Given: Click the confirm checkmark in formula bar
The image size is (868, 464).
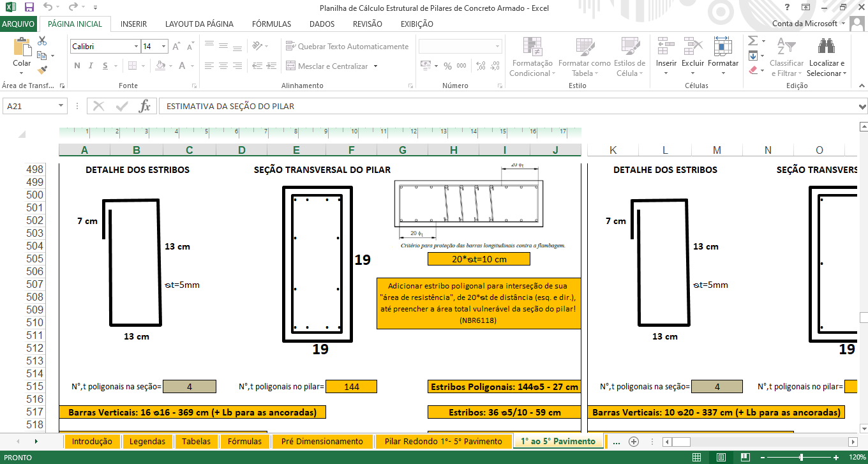Looking at the screenshot, I should (x=121, y=106).
